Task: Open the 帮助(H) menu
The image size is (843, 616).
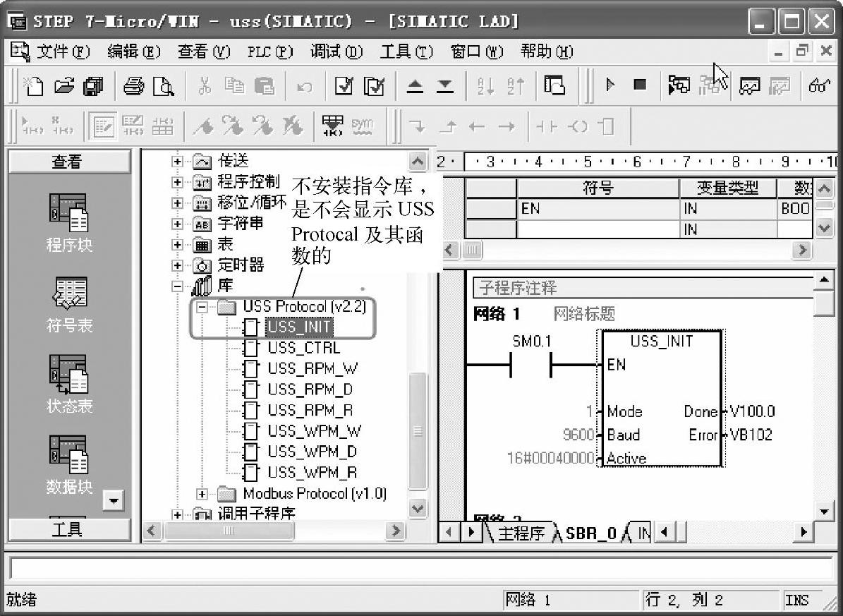Action: click(x=547, y=52)
